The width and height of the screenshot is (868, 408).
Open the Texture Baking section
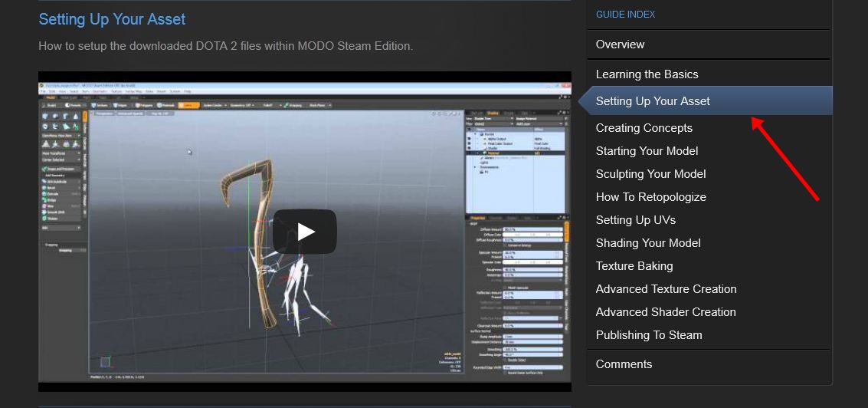tap(634, 266)
